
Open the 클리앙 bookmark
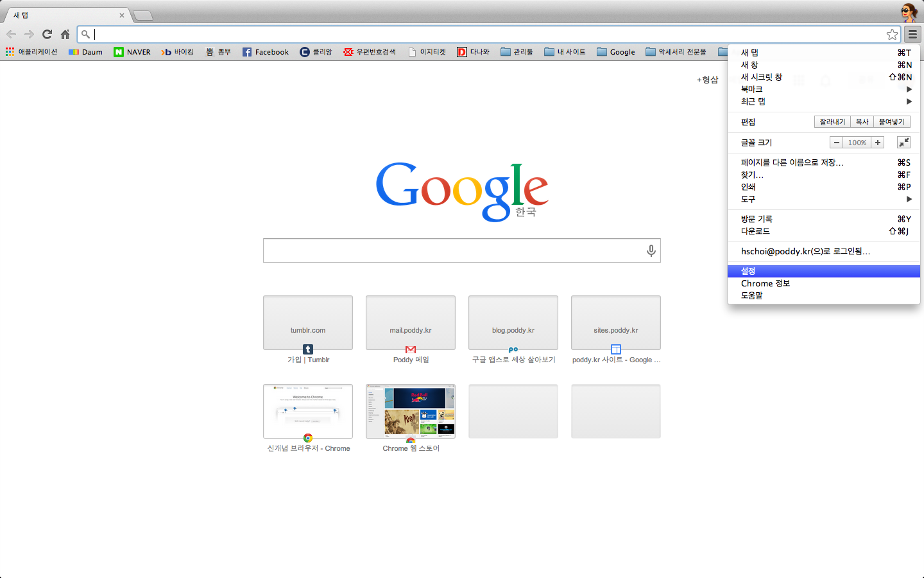coord(316,52)
